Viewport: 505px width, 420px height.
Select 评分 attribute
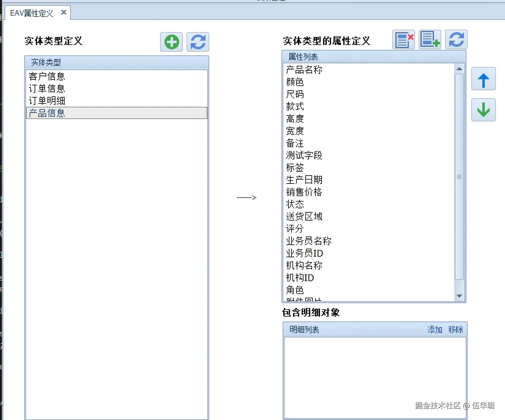[x=369, y=229]
